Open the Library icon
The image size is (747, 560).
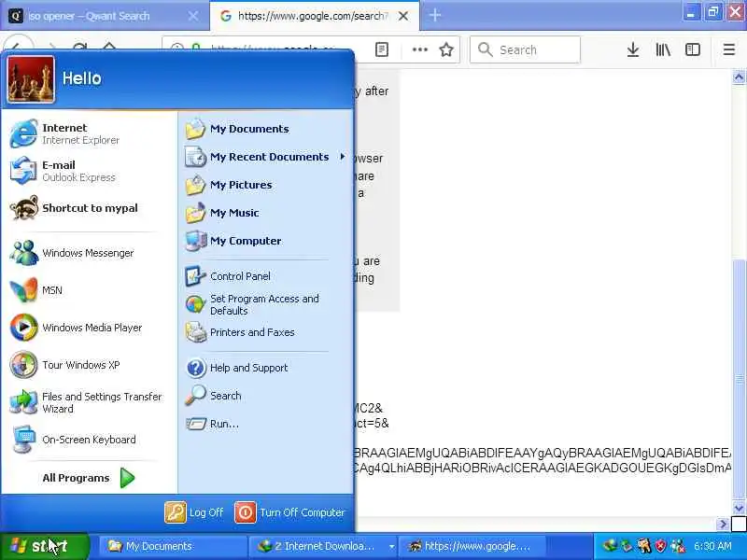click(663, 49)
